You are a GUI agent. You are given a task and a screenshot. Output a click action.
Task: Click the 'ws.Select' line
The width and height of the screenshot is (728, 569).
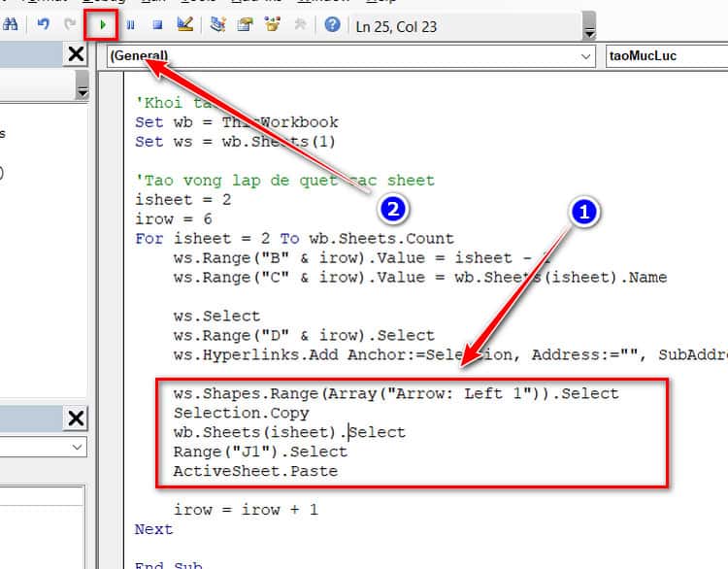click(x=216, y=317)
